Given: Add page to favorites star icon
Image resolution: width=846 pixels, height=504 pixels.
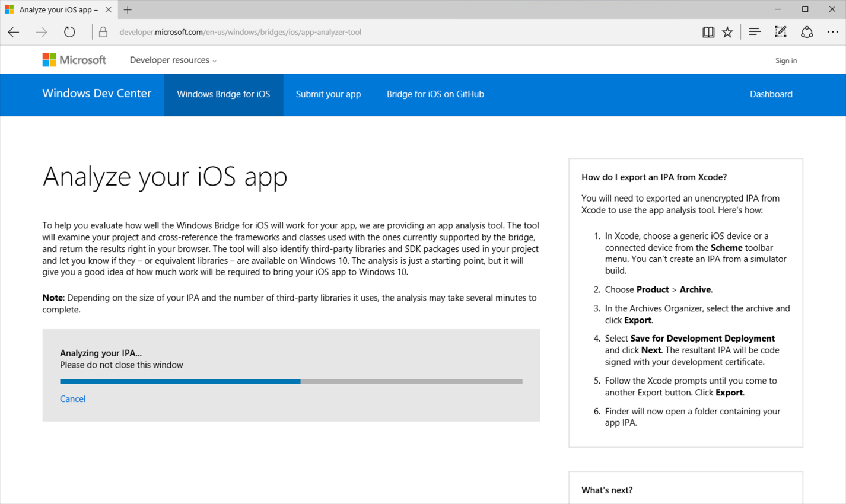Looking at the screenshot, I should point(727,32).
